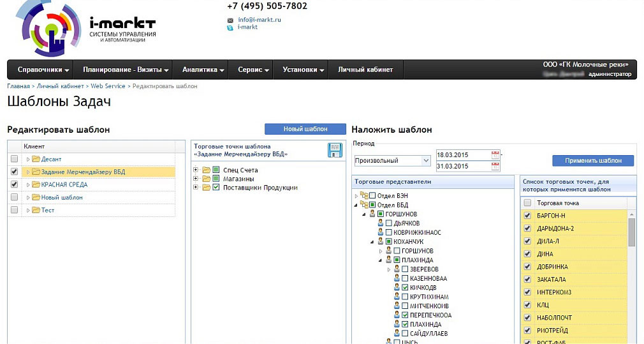Expand the Отдел ВЭН node
The height and width of the screenshot is (344, 644).
(356, 196)
